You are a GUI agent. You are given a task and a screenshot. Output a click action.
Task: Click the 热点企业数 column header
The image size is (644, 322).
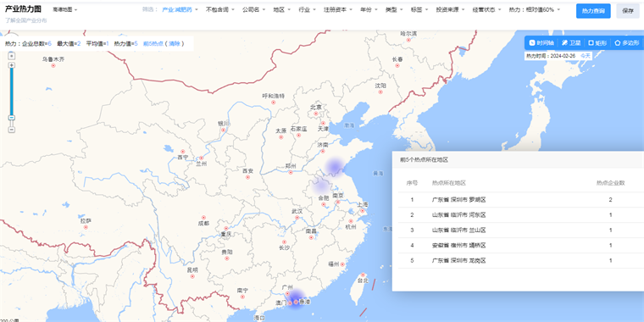pyautogui.click(x=611, y=183)
